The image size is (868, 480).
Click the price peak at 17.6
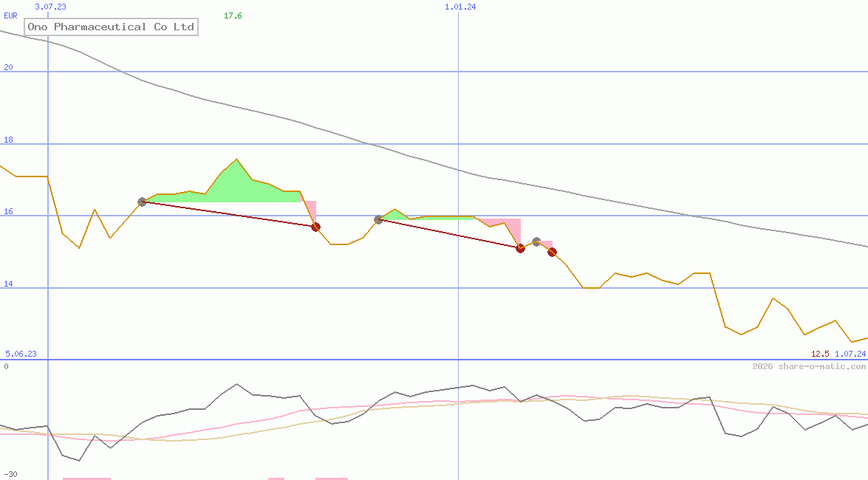[x=236, y=160]
